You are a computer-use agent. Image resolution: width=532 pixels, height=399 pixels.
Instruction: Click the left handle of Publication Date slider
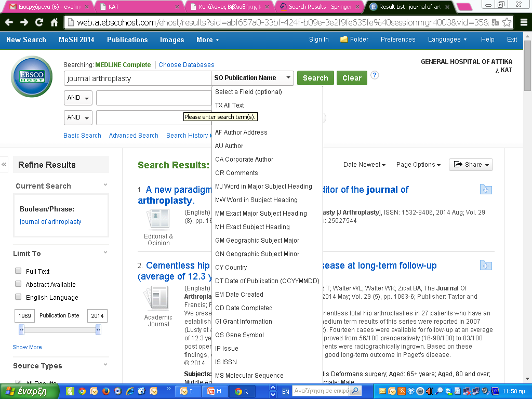(x=21, y=329)
